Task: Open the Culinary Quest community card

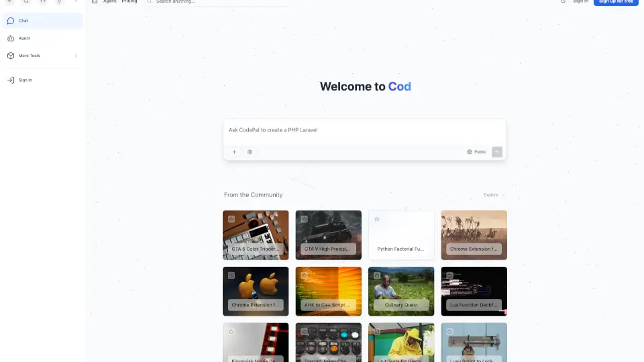Action: pyautogui.click(x=401, y=291)
